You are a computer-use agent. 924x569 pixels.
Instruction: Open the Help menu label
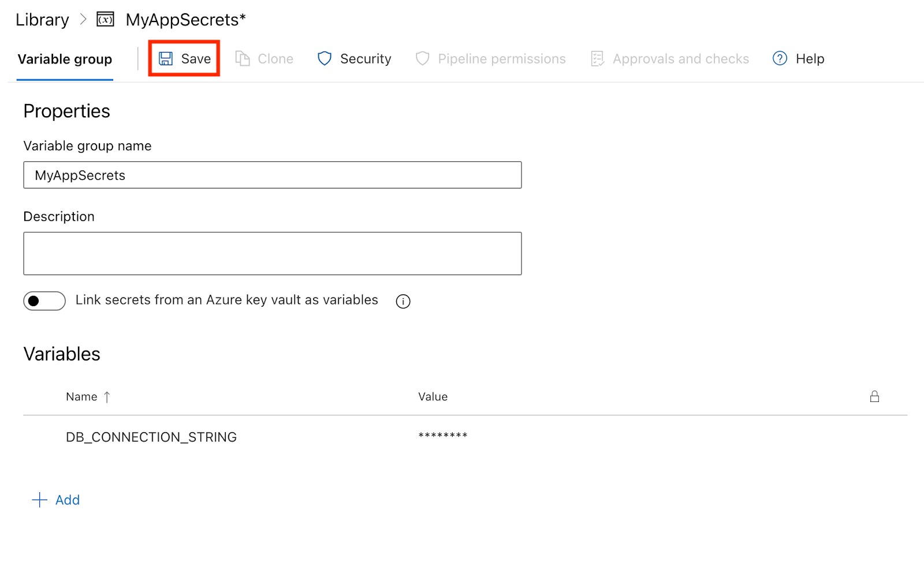click(x=810, y=58)
